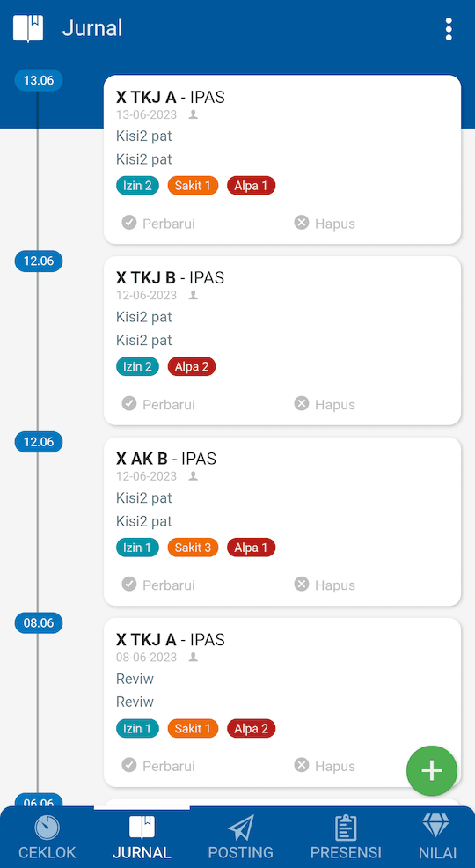475x868 pixels.
Task: Click Perbarui on X TKJ A 08-06-2023 entry
Action: (158, 766)
